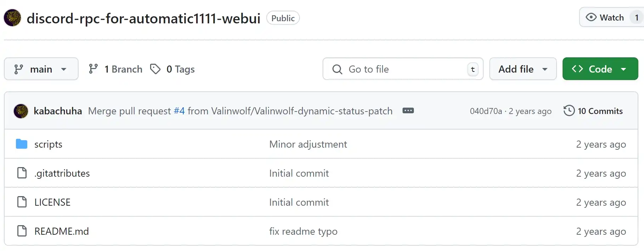This screenshot has height=251, width=644.
Task: Open the "Minor adjustment" commit message
Action: click(x=308, y=144)
